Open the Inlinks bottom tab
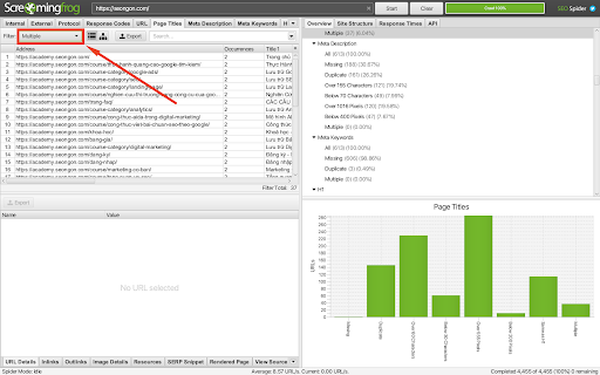The height and width of the screenshot is (375, 600). [50, 362]
